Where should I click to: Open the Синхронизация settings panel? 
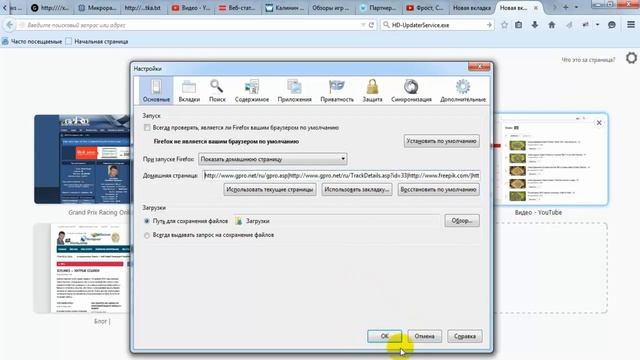tap(411, 91)
